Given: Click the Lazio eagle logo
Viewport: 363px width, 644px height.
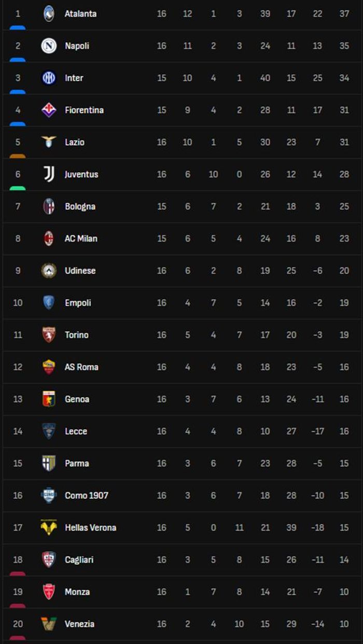Looking at the screenshot, I should 49,142.
